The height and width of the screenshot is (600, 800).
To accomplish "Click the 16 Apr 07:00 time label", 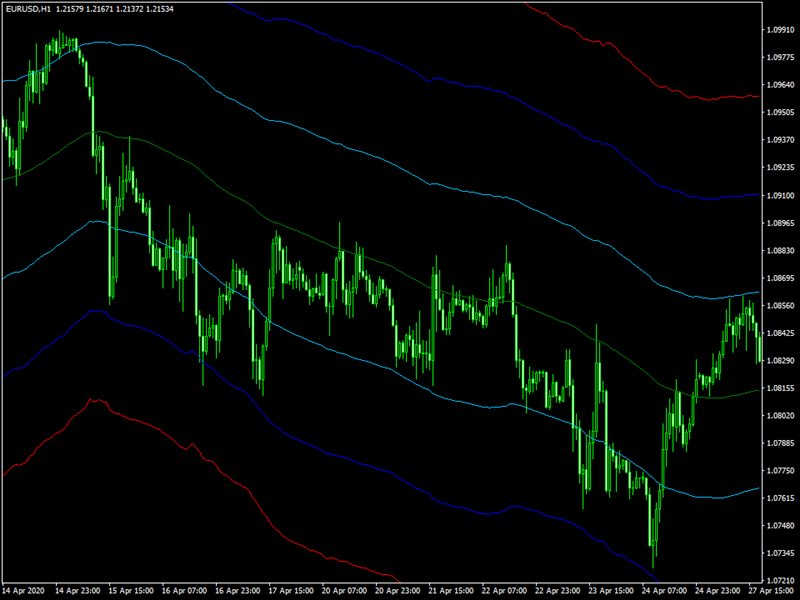I will coord(185,591).
